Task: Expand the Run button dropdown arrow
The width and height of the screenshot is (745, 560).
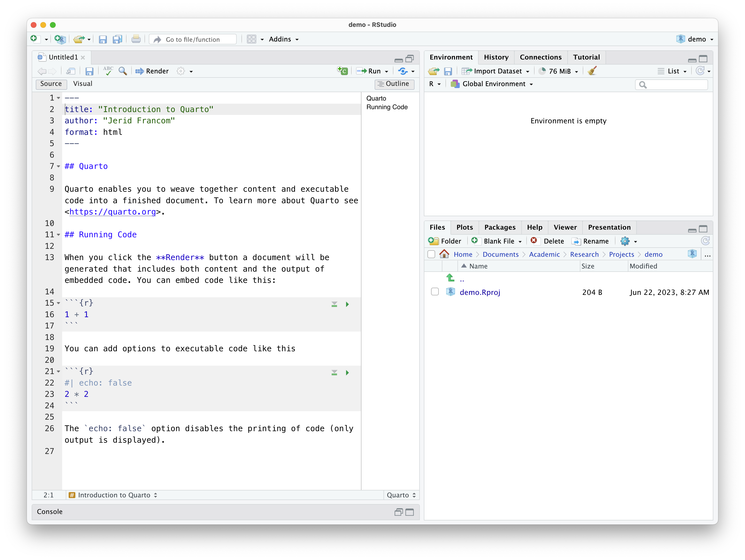Action: [386, 71]
